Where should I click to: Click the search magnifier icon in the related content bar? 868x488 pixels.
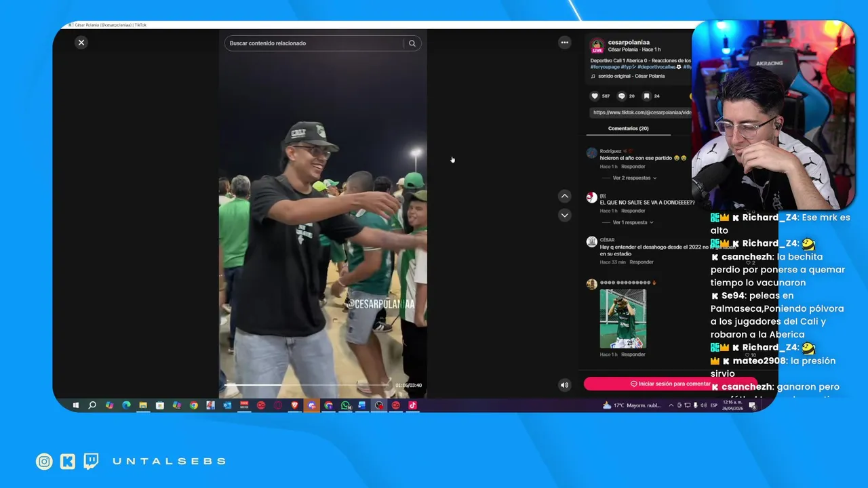click(x=412, y=43)
